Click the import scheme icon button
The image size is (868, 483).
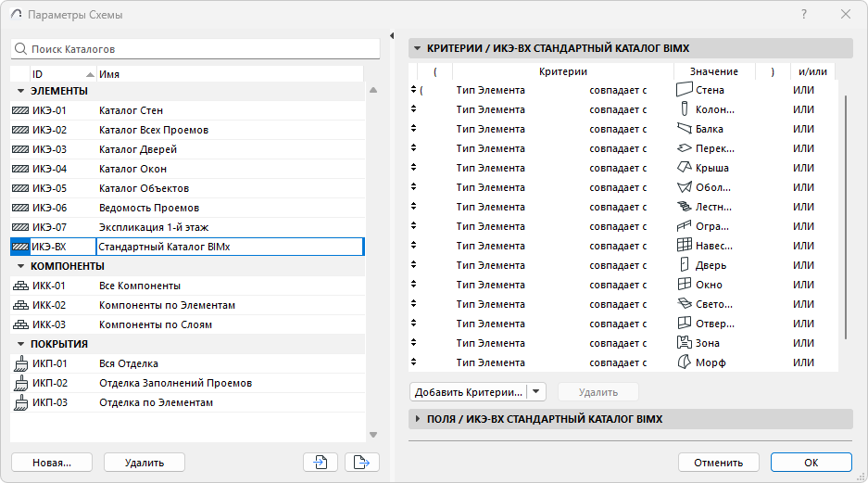tap(320, 462)
